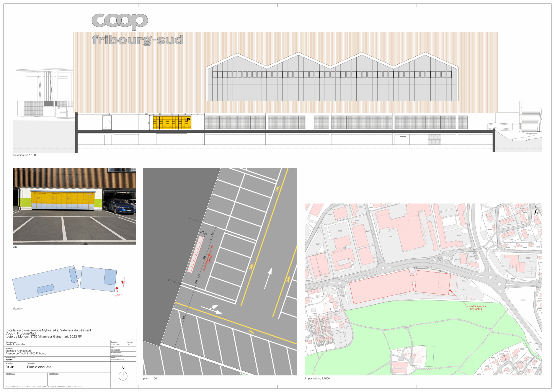This screenshot has height=392, width=555.
Task: Click the Plan d'enquête plan name
Action: (x=39, y=367)
